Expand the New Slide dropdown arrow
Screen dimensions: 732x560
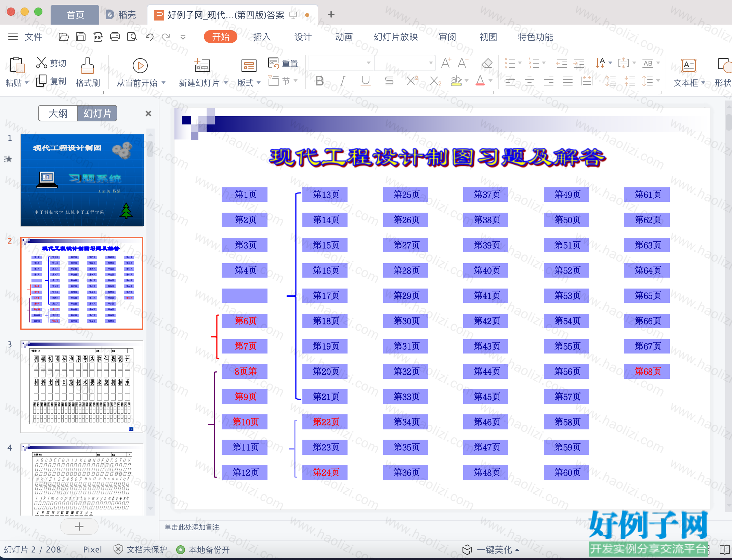[226, 83]
